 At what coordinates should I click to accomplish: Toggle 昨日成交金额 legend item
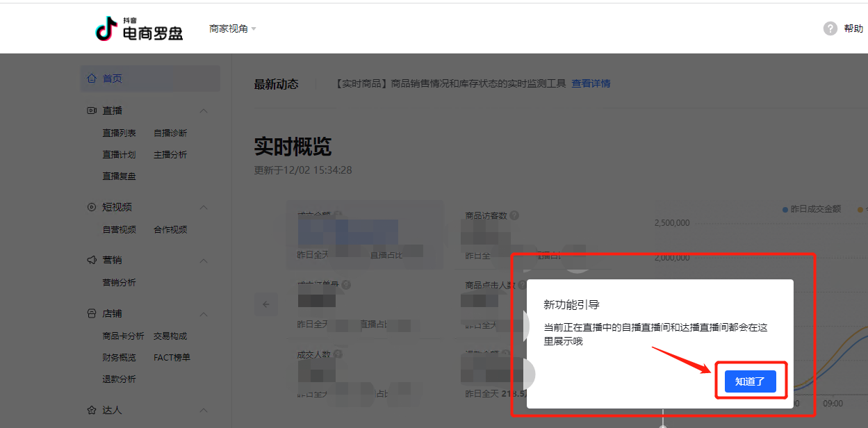814,208
